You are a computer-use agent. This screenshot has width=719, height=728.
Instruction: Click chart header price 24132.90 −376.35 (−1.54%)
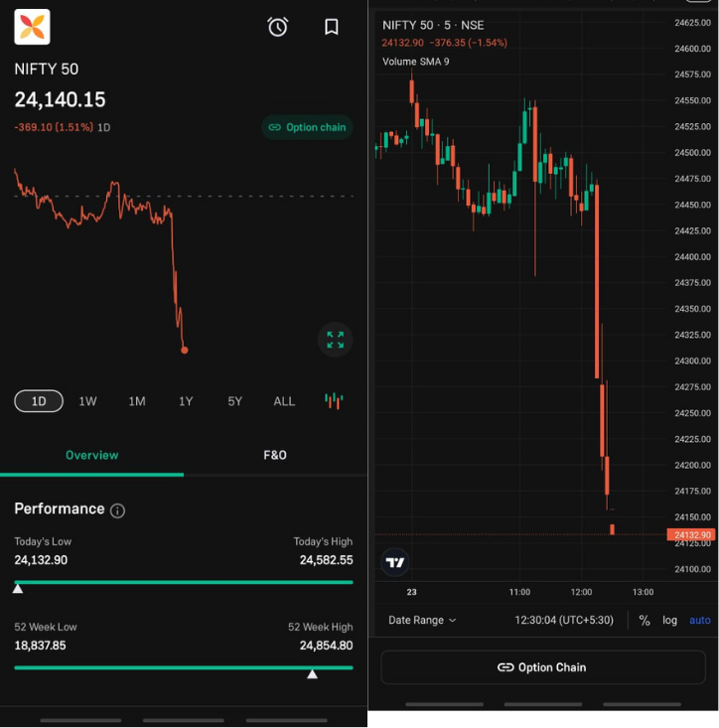[445, 43]
